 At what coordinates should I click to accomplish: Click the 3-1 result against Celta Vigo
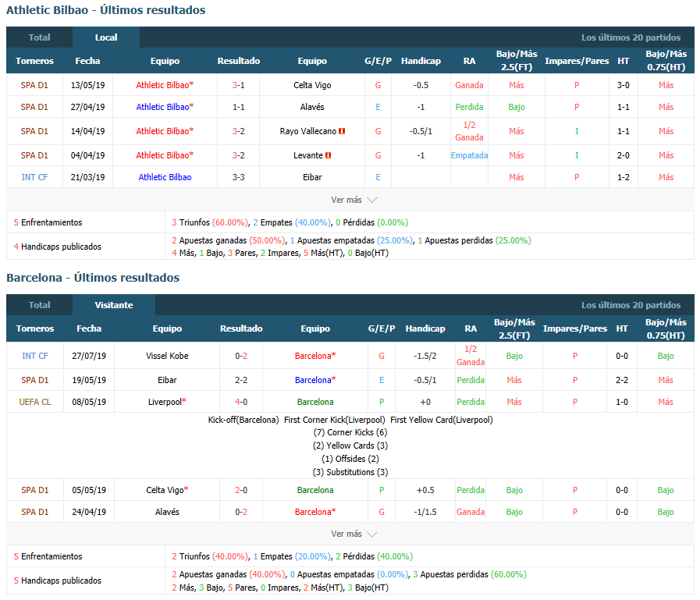pyautogui.click(x=238, y=85)
